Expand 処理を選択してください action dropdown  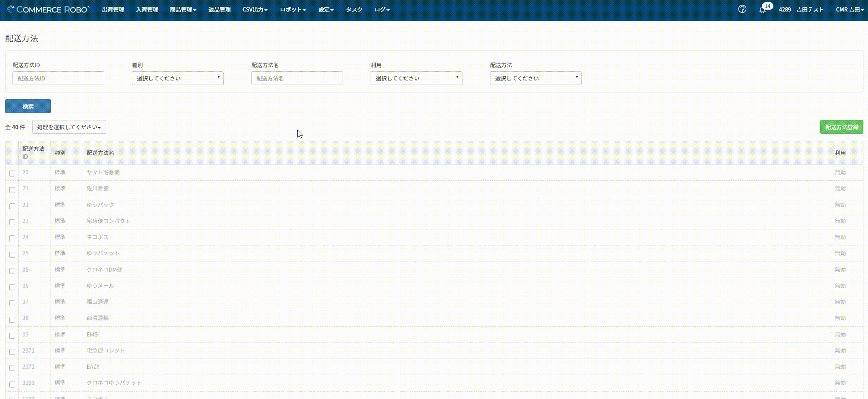coord(69,127)
